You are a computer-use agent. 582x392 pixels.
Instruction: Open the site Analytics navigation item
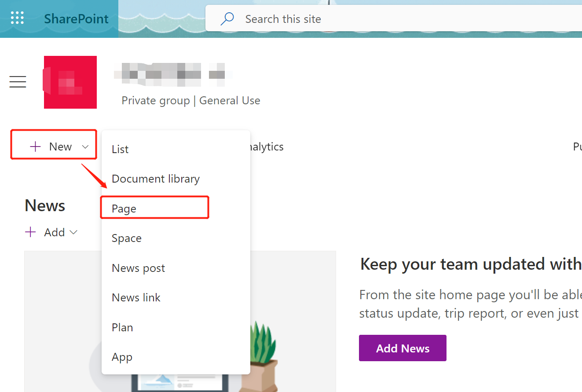point(266,147)
